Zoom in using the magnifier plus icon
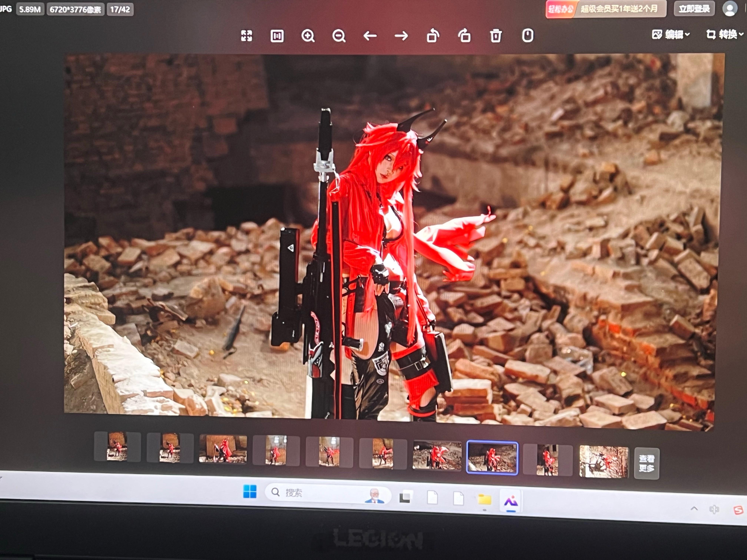The image size is (747, 560). click(308, 36)
